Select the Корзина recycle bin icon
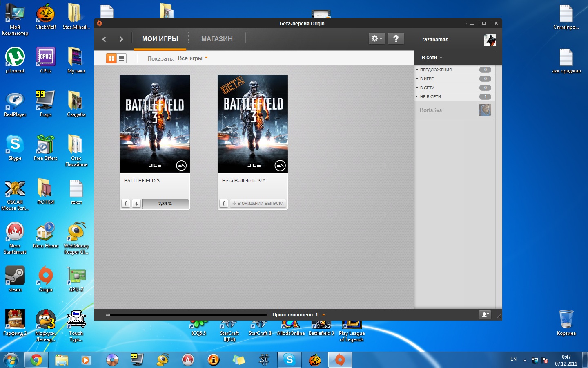Image resolution: width=588 pixels, height=368 pixels. (x=566, y=323)
